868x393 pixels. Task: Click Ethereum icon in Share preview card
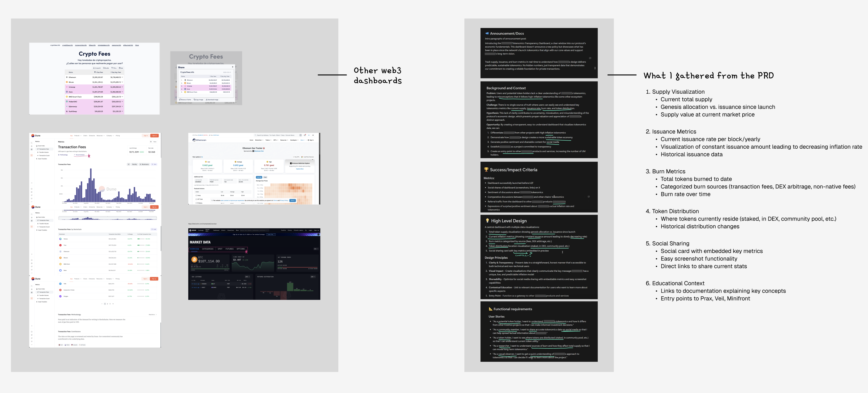pyautogui.click(x=185, y=80)
